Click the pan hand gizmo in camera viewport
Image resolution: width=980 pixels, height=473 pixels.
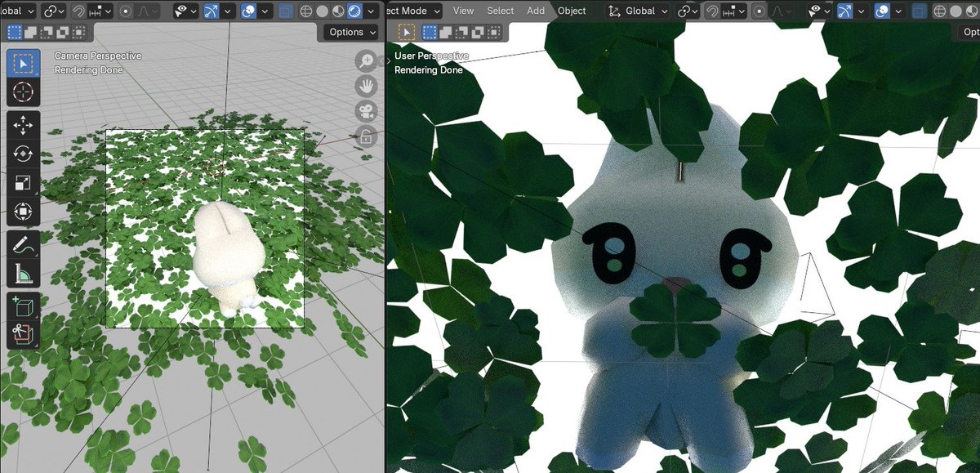366,86
